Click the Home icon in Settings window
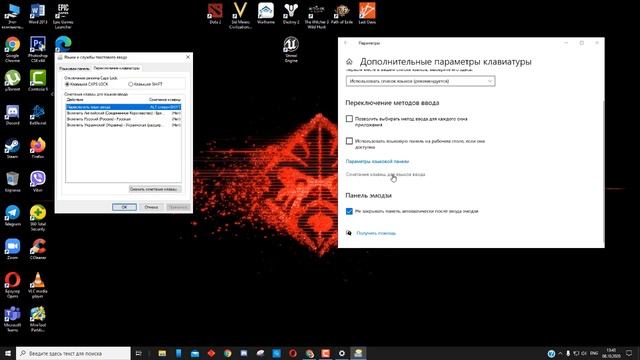Viewport: 640px width, 360px height. (x=349, y=62)
